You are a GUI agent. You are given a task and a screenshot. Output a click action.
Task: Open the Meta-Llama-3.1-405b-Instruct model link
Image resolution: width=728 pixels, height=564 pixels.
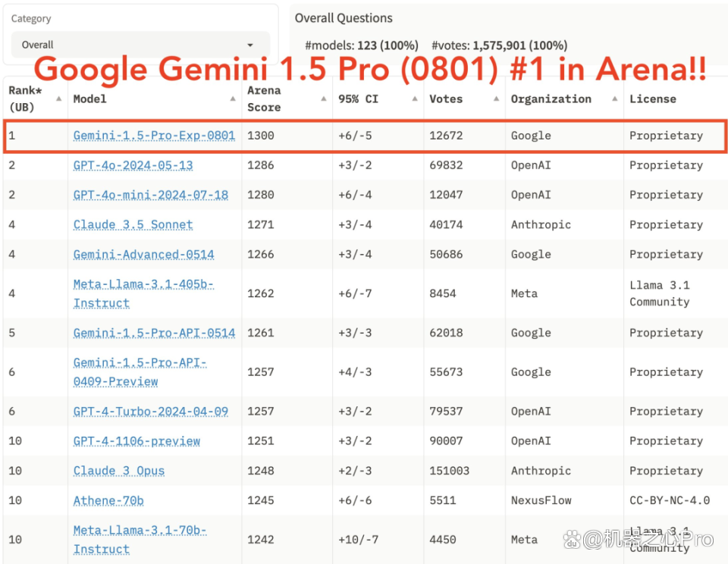click(x=143, y=293)
